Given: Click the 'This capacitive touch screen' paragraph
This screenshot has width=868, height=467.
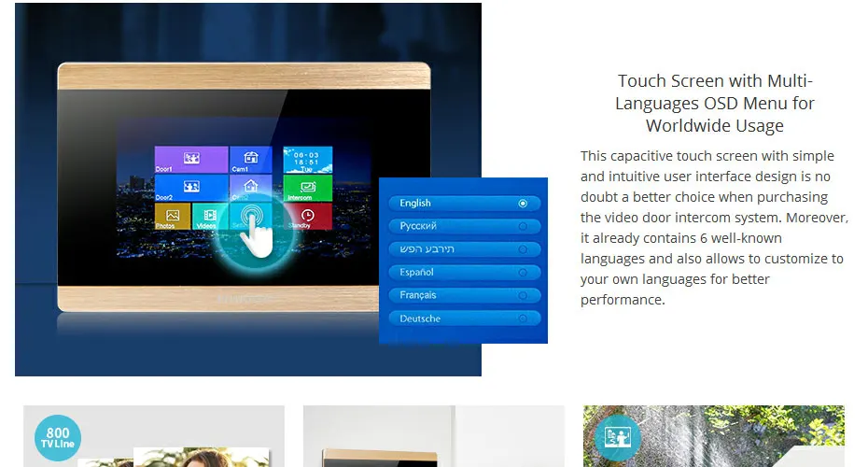Looking at the screenshot, I should (714, 228).
